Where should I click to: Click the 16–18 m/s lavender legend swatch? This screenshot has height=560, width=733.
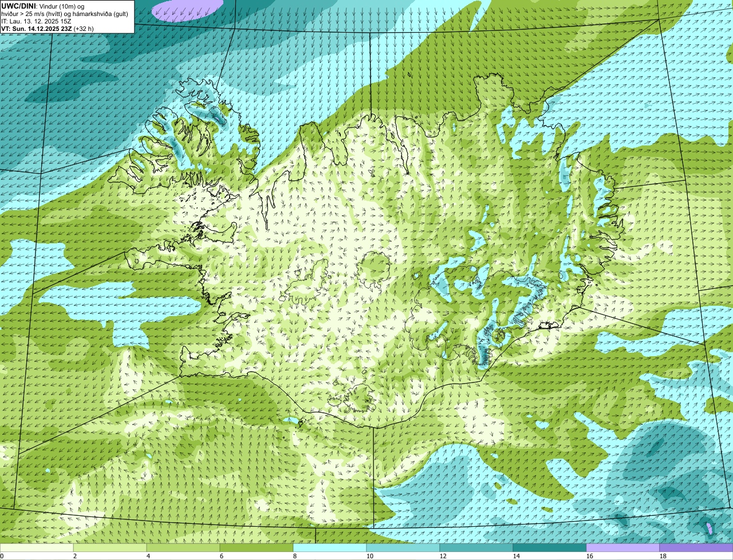coord(623,547)
